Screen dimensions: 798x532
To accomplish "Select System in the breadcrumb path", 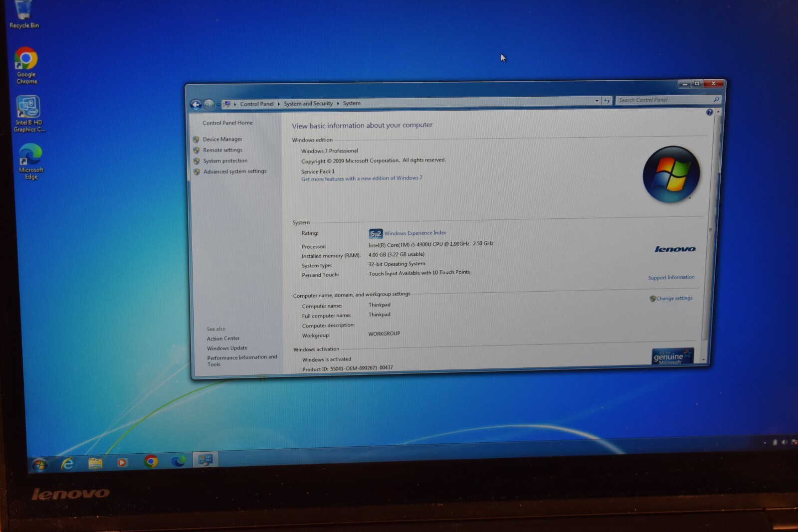I will (x=352, y=103).
